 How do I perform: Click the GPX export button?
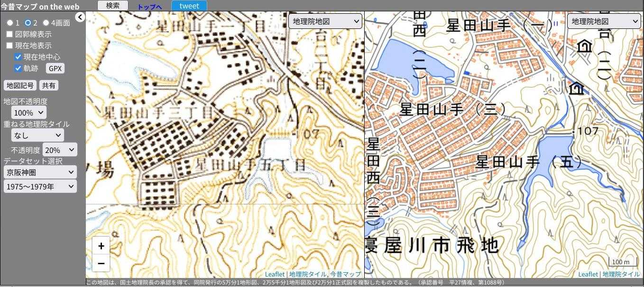click(55, 68)
